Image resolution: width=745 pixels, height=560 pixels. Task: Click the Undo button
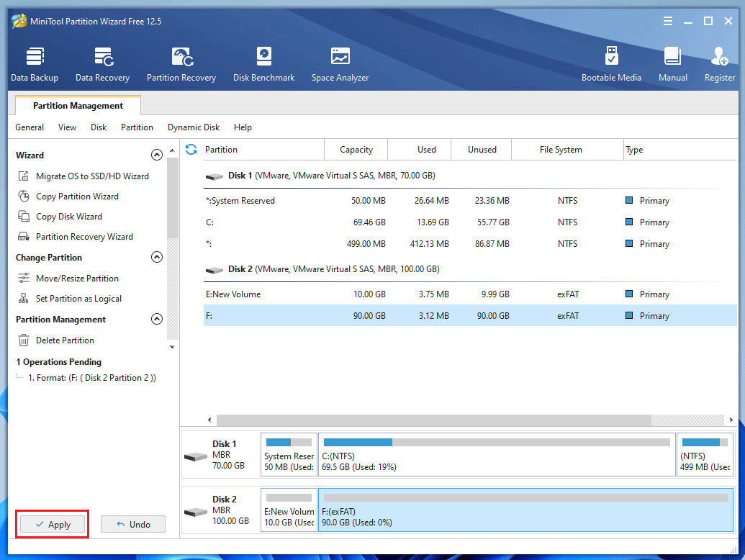(x=133, y=525)
